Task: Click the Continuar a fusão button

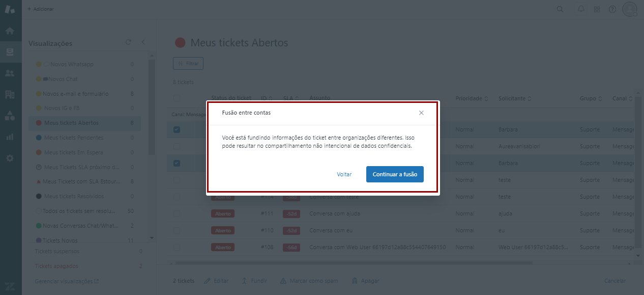Action: point(395,174)
